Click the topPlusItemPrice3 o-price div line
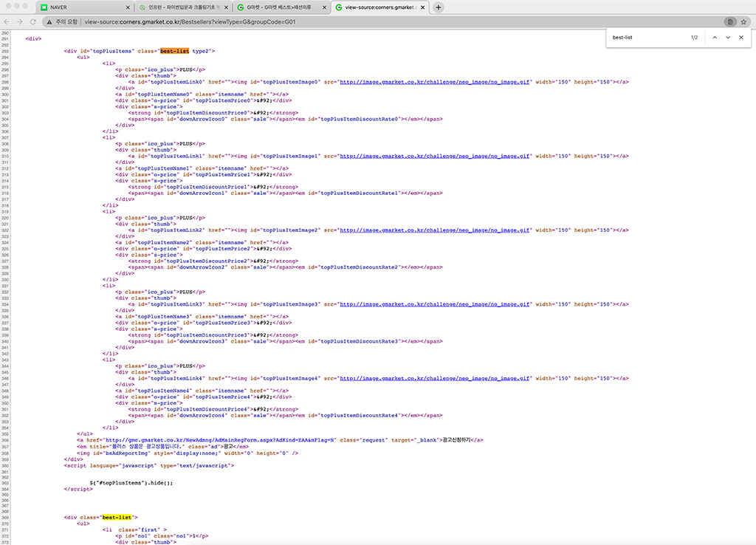The height and width of the screenshot is (545, 756). pos(204,323)
